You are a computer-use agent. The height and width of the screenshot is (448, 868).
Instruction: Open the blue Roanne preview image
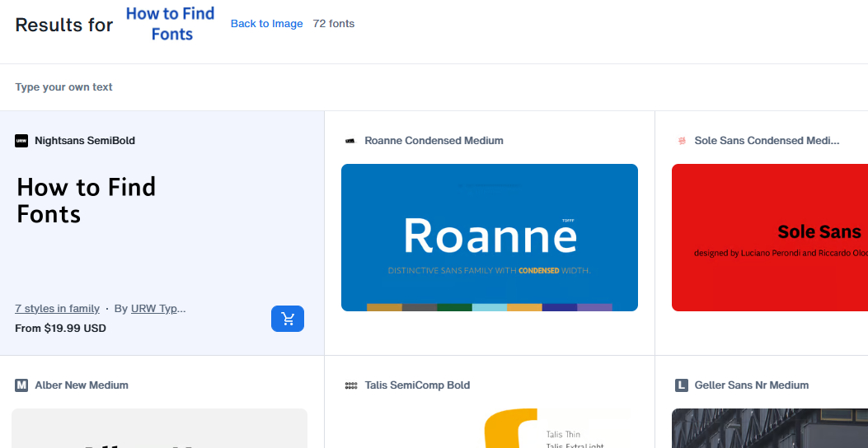click(x=490, y=237)
